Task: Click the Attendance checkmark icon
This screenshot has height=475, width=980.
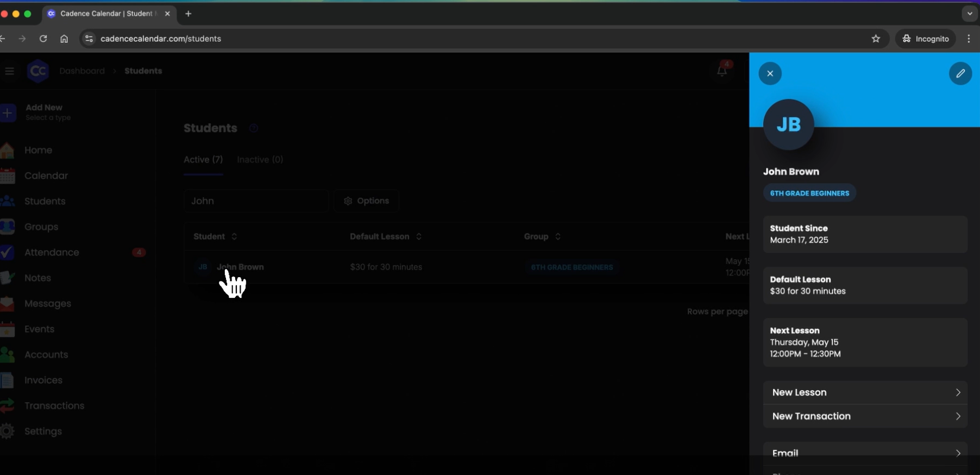Action: pos(7,252)
